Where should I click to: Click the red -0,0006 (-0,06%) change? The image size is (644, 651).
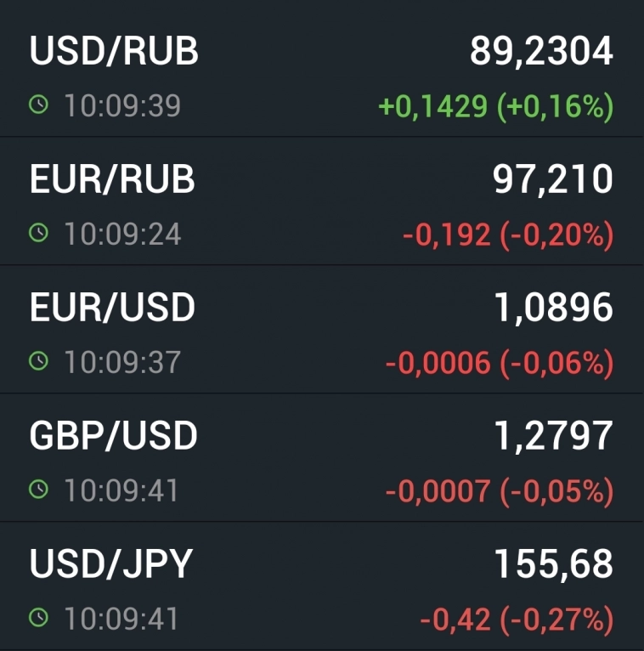pyautogui.click(x=499, y=363)
